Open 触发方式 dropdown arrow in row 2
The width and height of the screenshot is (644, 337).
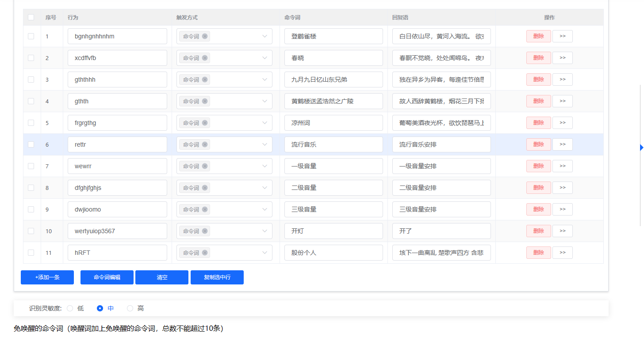[x=264, y=58]
